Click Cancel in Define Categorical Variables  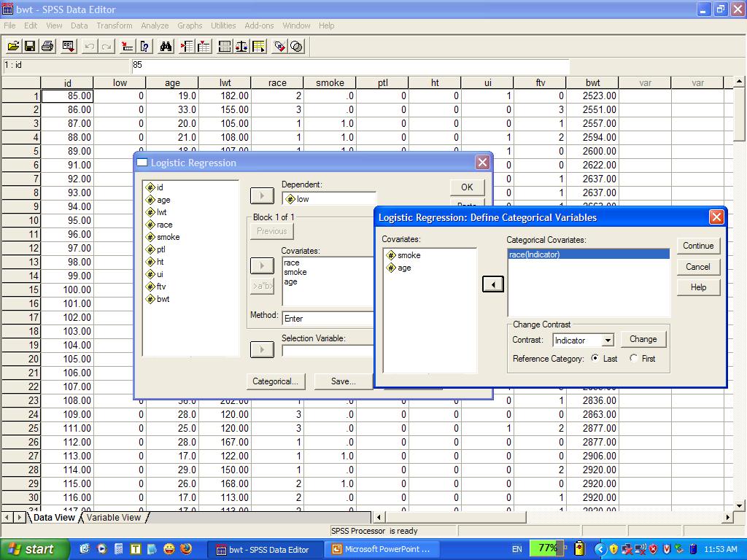(698, 267)
